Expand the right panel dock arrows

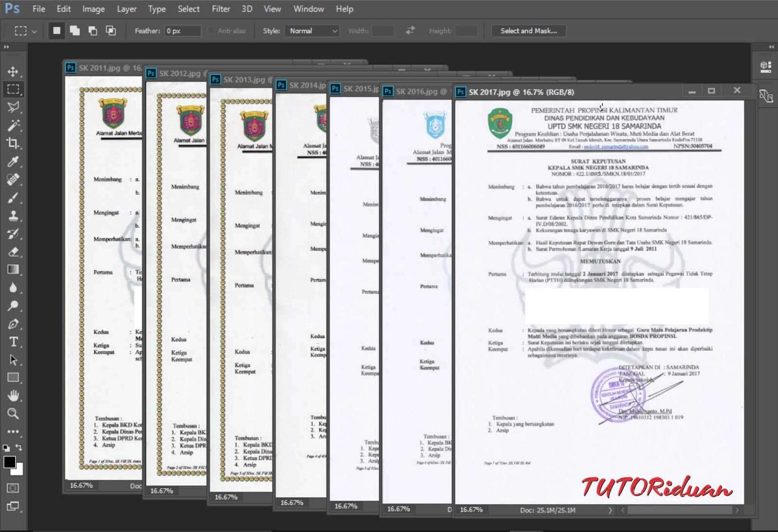(x=771, y=47)
